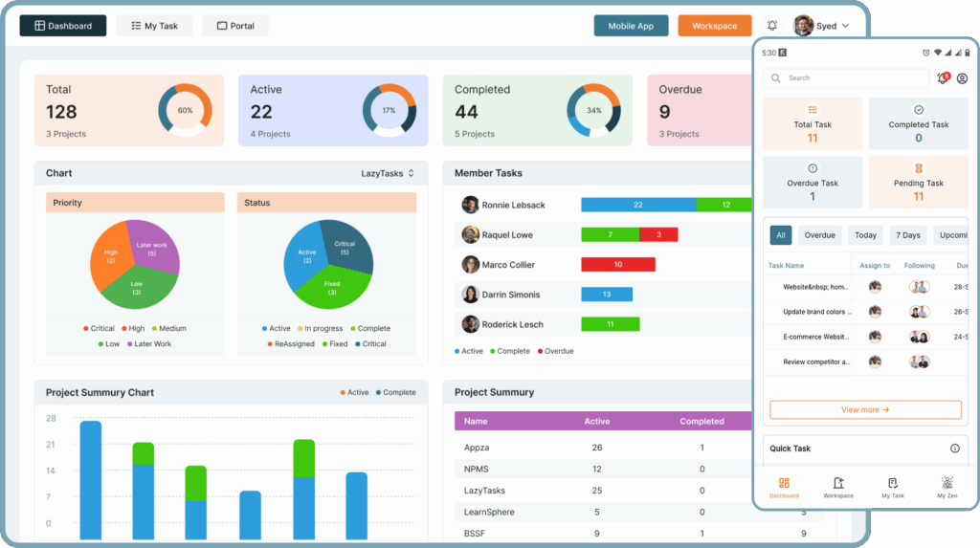
Task: Click the Mobile App button
Action: [x=631, y=26]
